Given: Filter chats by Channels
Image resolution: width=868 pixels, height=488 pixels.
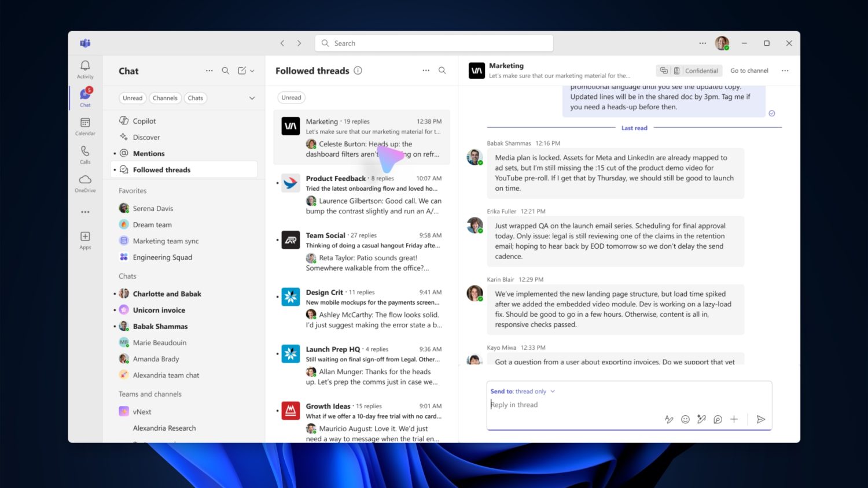Looking at the screenshot, I should click(165, 98).
